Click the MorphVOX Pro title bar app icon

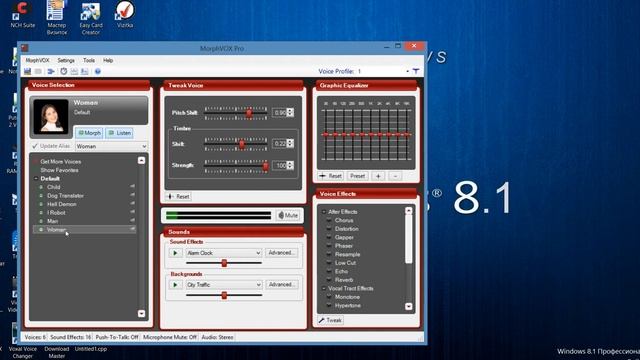pos(24,48)
